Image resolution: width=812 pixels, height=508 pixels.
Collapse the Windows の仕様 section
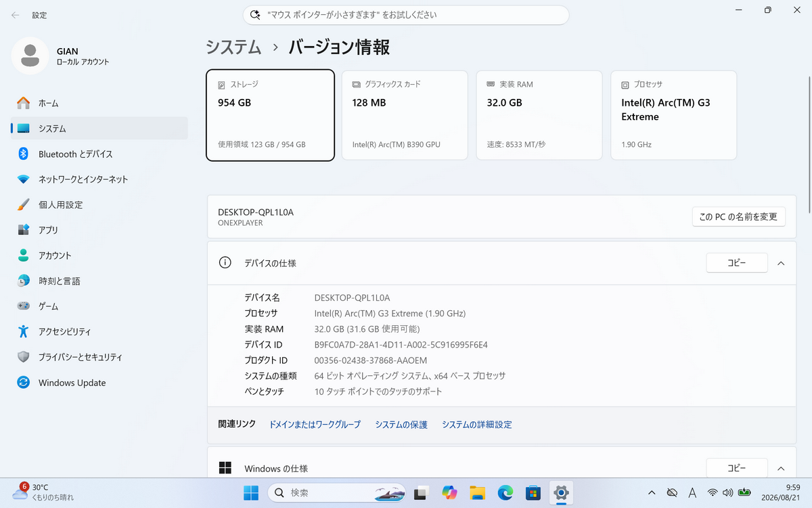click(x=781, y=468)
